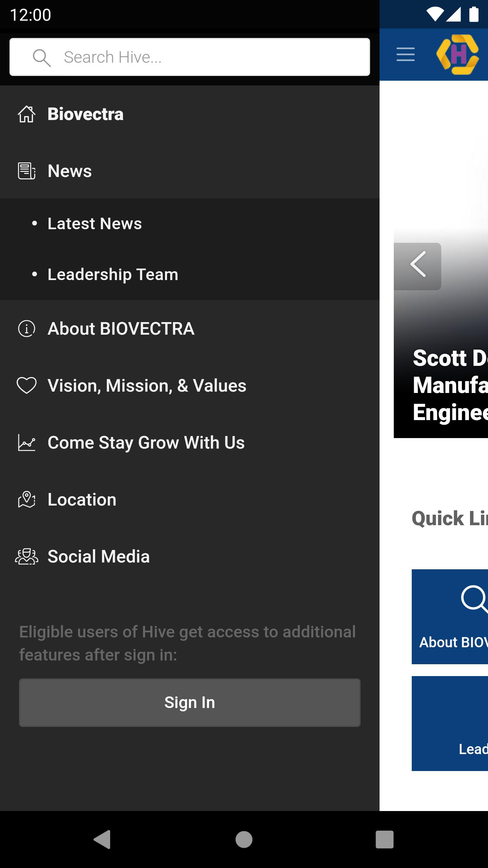The height and width of the screenshot is (868, 488).
Task: Tap the Sign In button
Action: pyautogui.click(x=190, y=703)
